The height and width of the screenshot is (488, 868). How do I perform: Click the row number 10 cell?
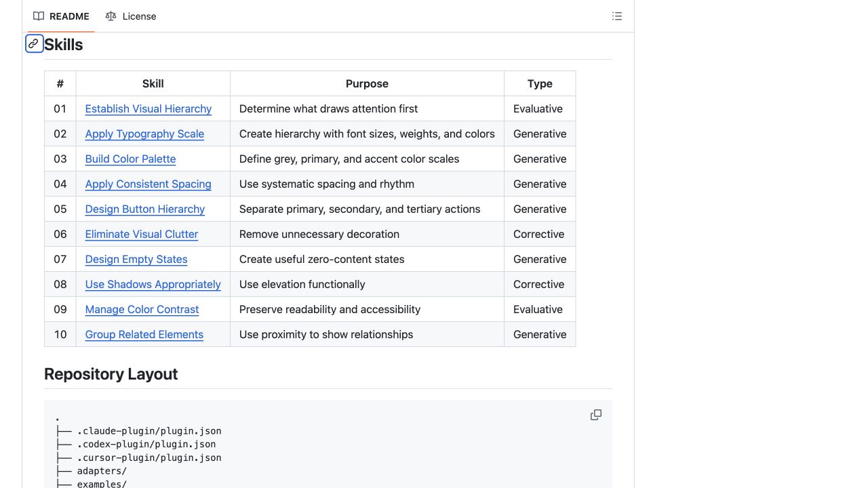coord(60,335)
